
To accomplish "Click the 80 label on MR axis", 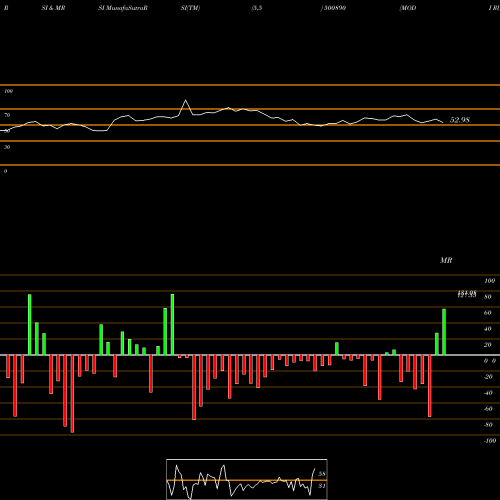I will (x=488, y=297).
